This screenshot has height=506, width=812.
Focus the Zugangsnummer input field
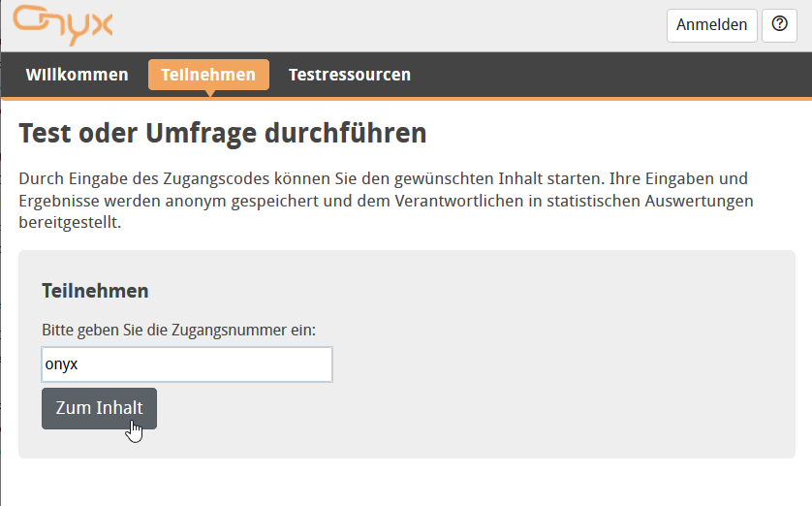click(x=186, y=364)
